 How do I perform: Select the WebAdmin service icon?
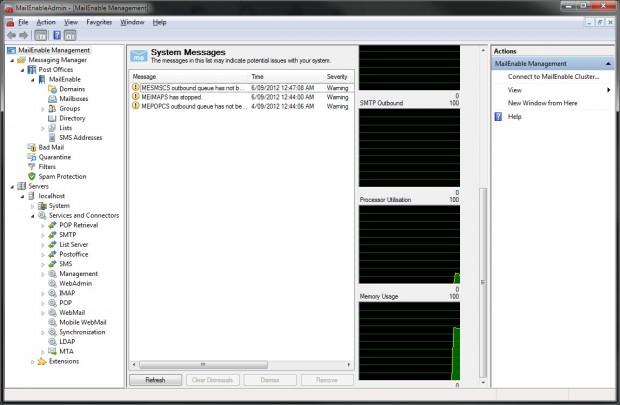pos(52,283)
